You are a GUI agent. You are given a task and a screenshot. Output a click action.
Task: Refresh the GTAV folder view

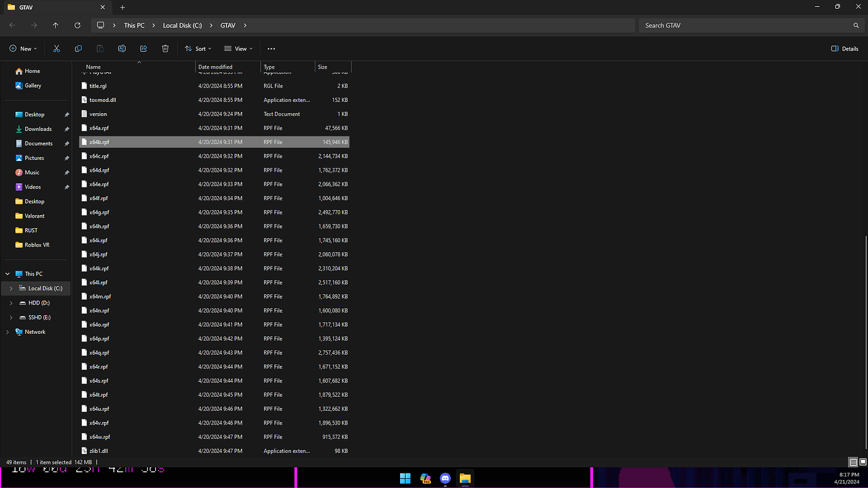(77, 25)
